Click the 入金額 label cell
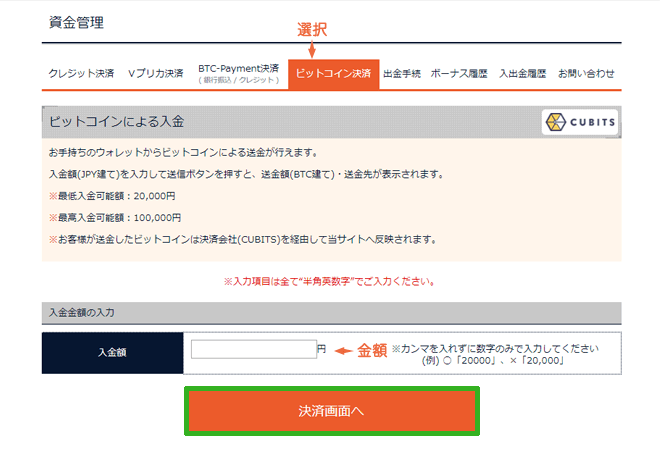 [112, 353]
